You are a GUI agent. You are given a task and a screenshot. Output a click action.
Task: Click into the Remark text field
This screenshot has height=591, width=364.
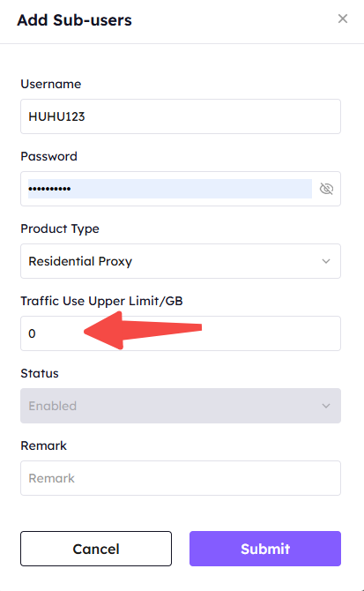[181, 478]
